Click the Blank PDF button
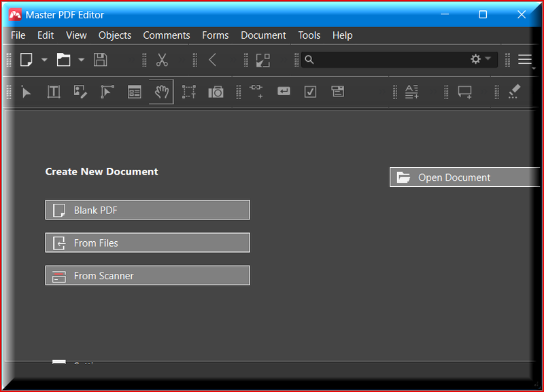The image size is (544, 392). [x=148, y=210]
